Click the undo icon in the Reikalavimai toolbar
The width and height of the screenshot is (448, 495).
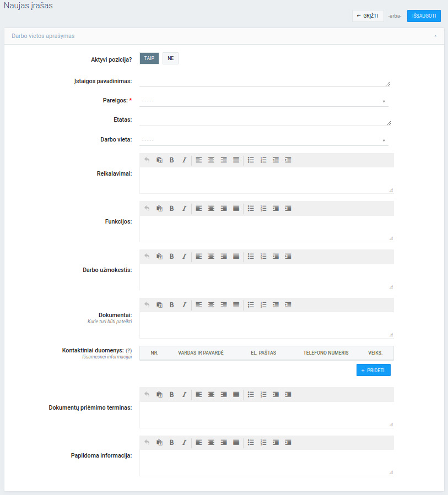[147, 160]
